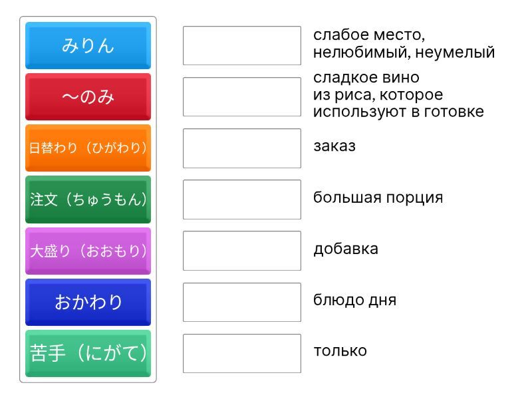
Task: Select the teal 苦手（にがて） tile
Action: coord(88,353)
